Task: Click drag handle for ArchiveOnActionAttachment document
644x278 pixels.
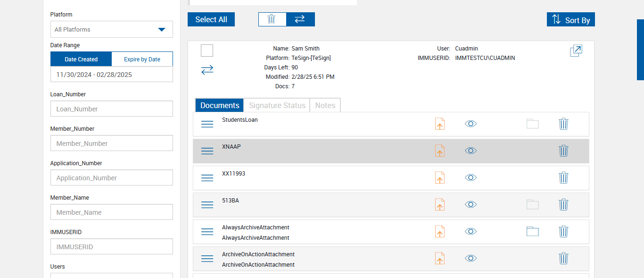Action: pos(207,259)
